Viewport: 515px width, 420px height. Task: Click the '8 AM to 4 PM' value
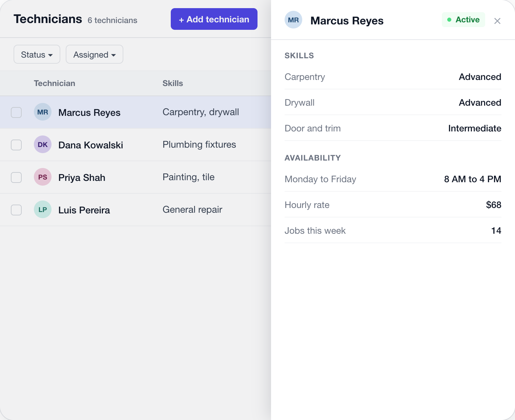[473, 179]
